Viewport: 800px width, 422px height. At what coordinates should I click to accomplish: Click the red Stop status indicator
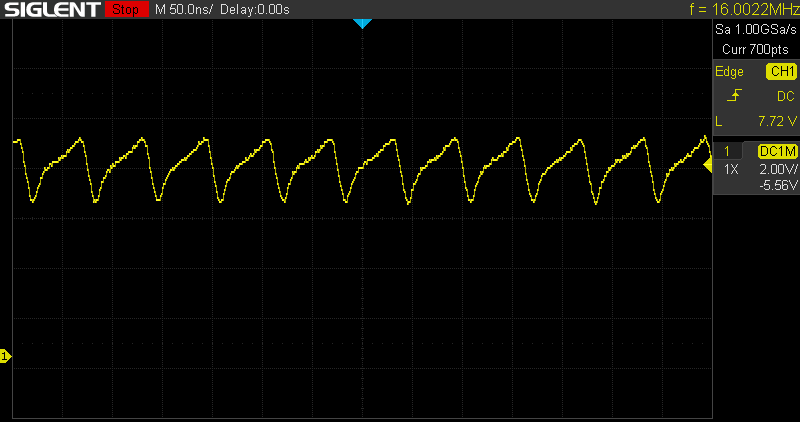tap(127, 9)
